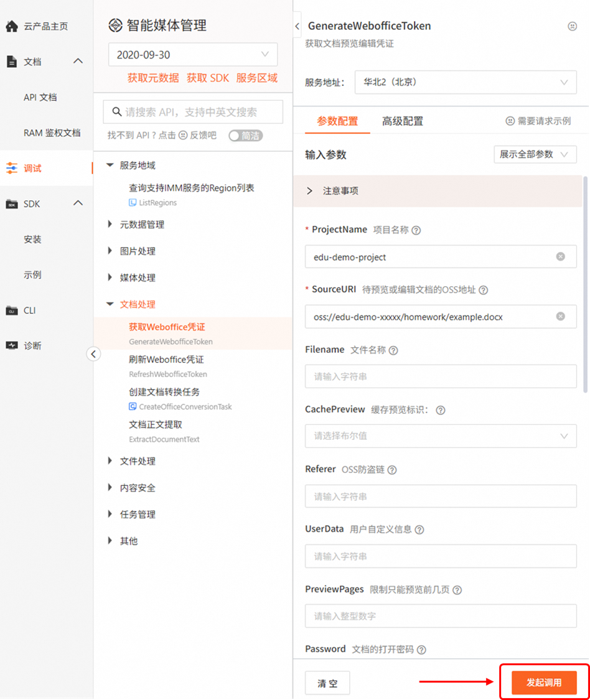Click the search magnifier icon

117,111
